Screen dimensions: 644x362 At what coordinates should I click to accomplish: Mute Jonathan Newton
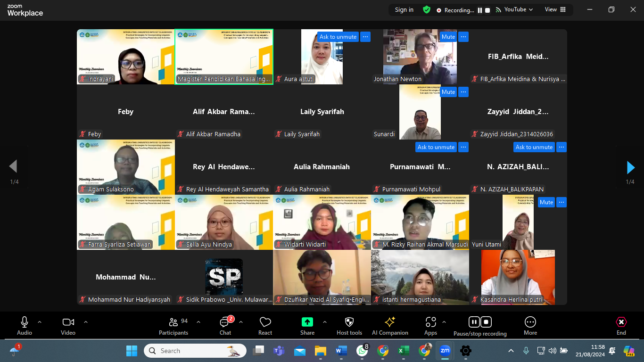[x=448, y=37]
